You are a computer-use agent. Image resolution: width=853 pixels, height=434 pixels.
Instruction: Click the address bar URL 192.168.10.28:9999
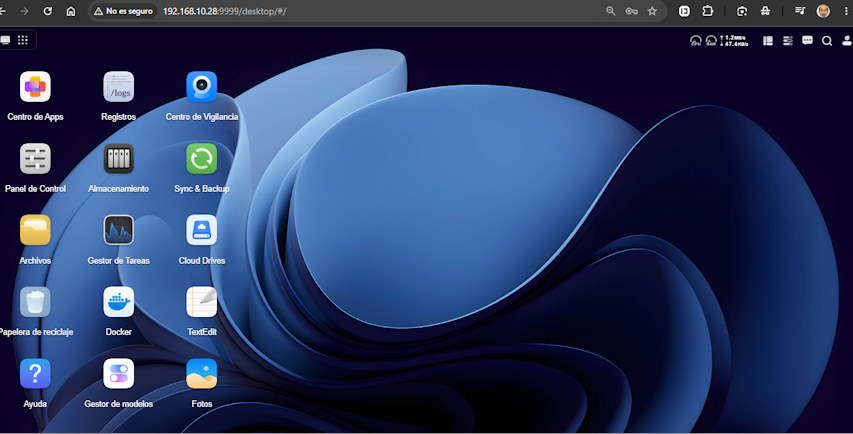pyautogui.click(x=225, y=11)
